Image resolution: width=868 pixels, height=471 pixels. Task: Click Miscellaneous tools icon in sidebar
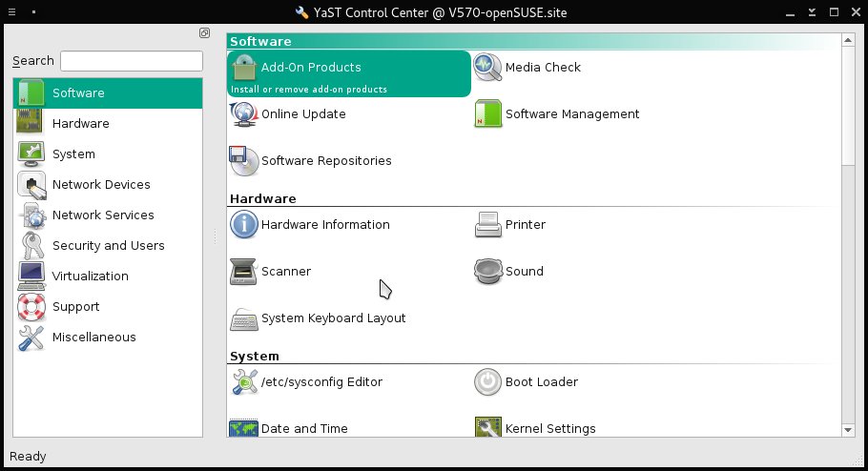(x=31, y=338)
